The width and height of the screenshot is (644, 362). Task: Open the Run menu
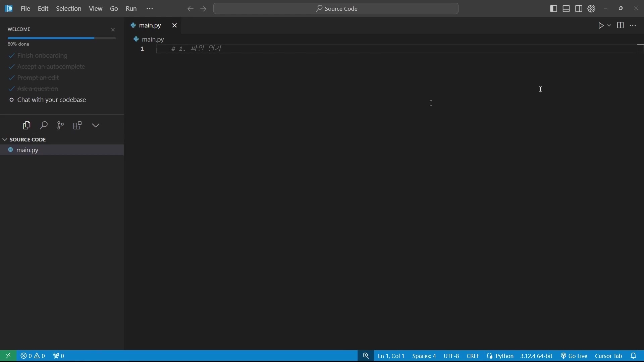pos(131,9)
